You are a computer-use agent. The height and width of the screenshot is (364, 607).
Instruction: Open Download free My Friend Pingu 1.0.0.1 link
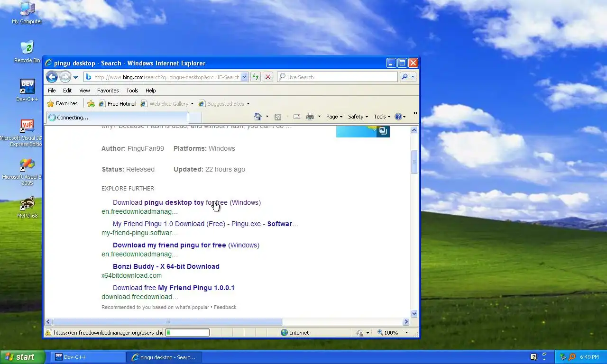tap(174, 288)
